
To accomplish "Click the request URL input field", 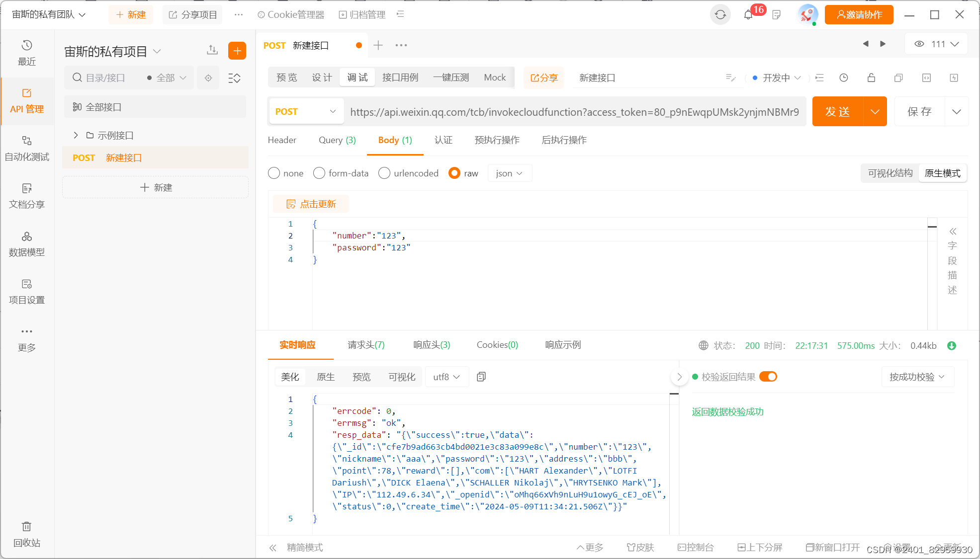I will pyautogui.click(x=574, y=112).
